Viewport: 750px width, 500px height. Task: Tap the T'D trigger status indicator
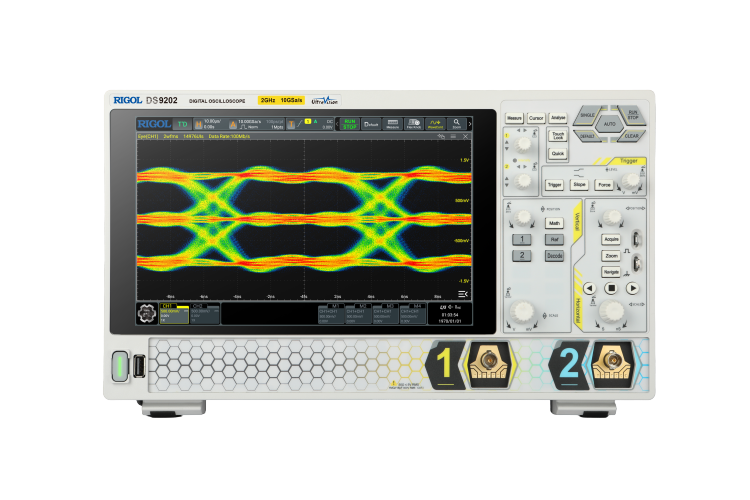tap(182, 124)
